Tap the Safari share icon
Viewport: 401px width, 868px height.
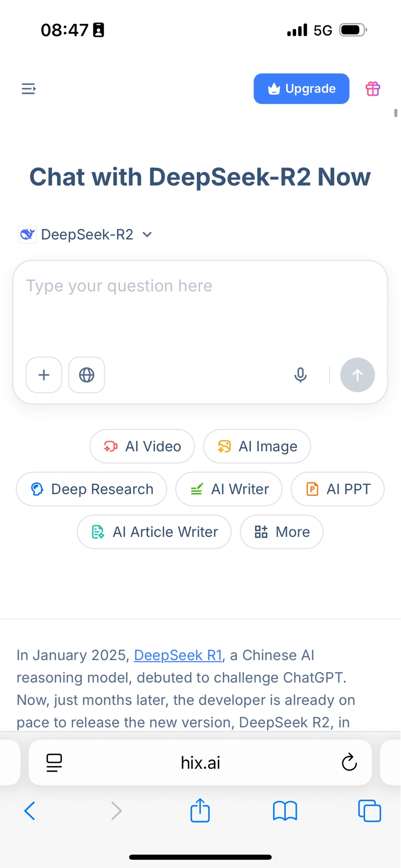pos(200,811)
